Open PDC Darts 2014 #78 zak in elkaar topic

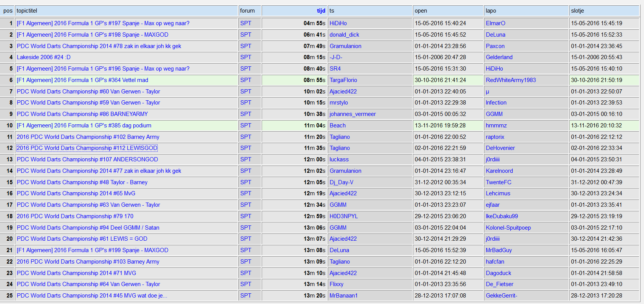(x=99, y=46)
